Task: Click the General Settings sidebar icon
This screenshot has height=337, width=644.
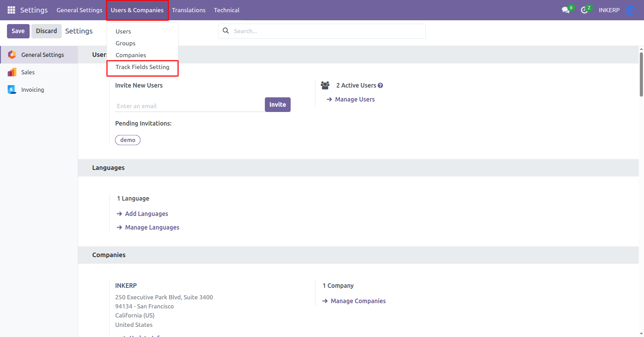Action: tap(12, 54)
